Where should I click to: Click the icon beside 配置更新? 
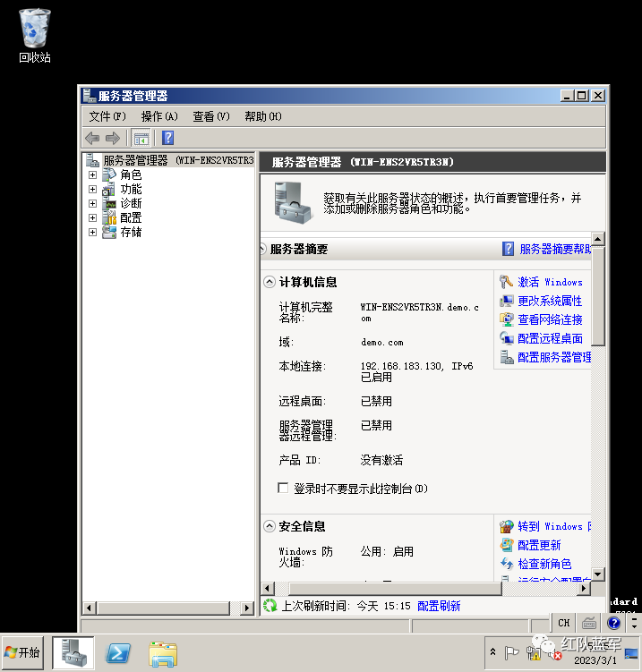coord(507,545)
